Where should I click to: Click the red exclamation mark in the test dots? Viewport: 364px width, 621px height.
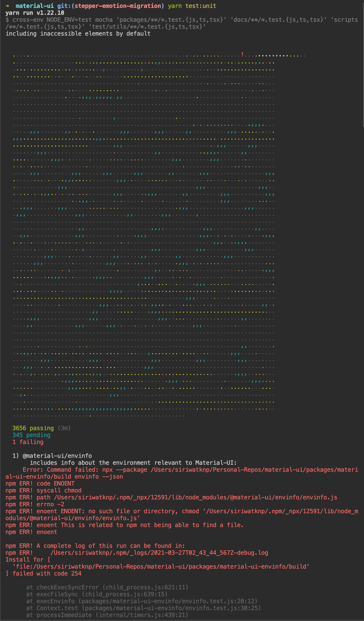point(243,54)
